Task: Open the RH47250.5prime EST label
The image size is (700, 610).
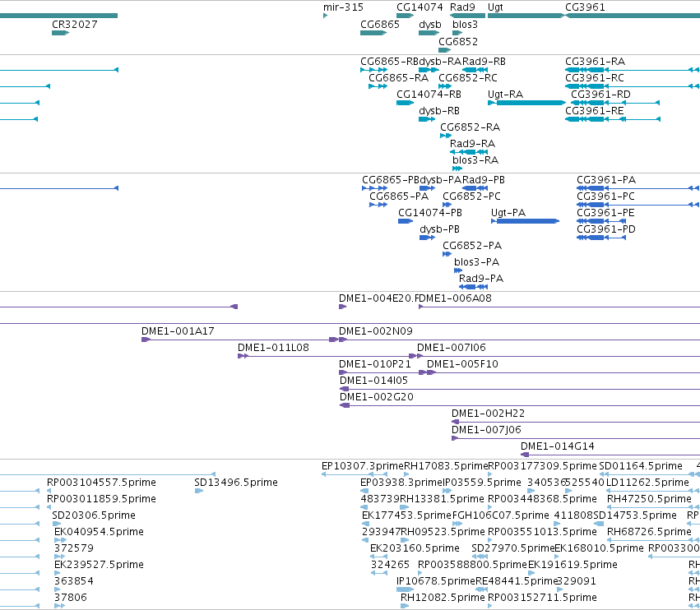Action: [x=649, y=499]
